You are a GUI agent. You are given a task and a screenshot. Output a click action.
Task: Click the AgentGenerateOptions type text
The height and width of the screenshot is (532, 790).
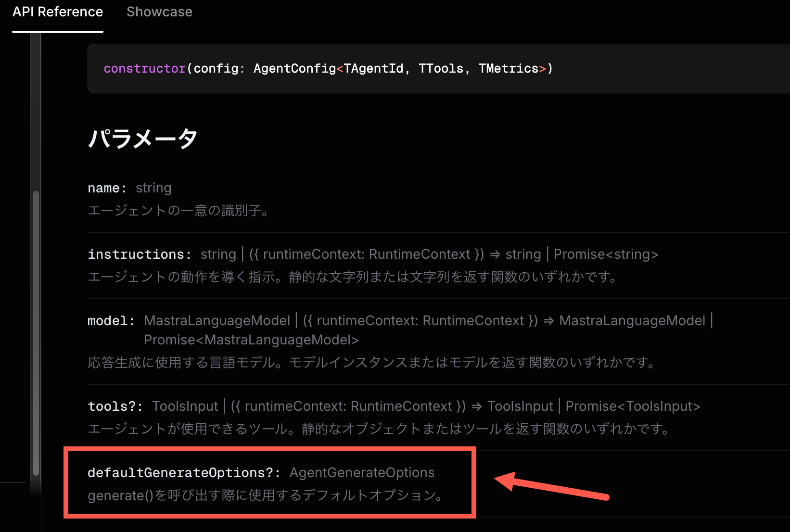362,473
